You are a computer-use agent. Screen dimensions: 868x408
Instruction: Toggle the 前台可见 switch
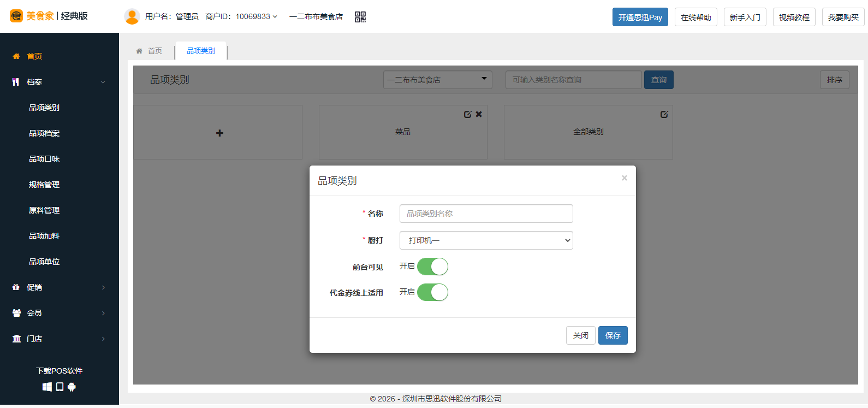click(432, 267)
